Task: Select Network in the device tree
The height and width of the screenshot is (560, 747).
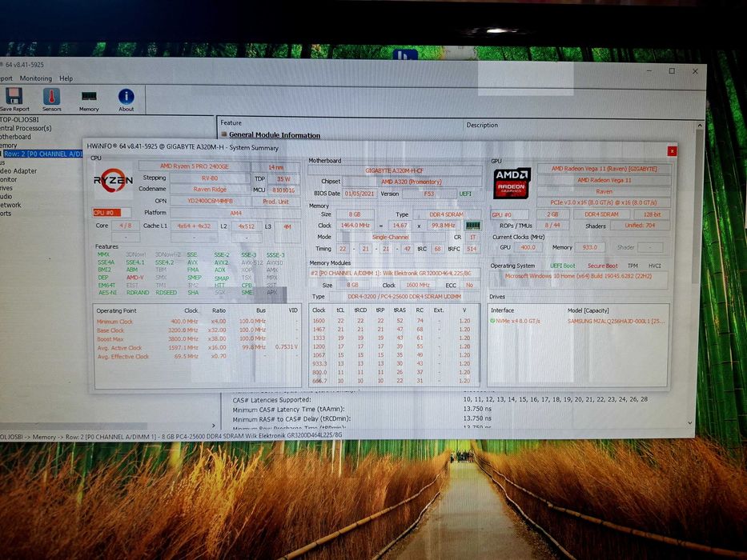Action: tap(10, 206)
